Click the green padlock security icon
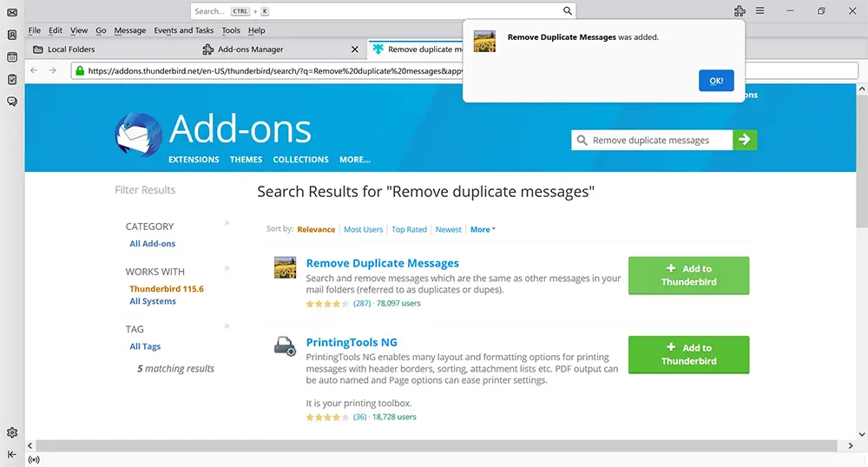 pyautogui.click(x=80, y=71)
